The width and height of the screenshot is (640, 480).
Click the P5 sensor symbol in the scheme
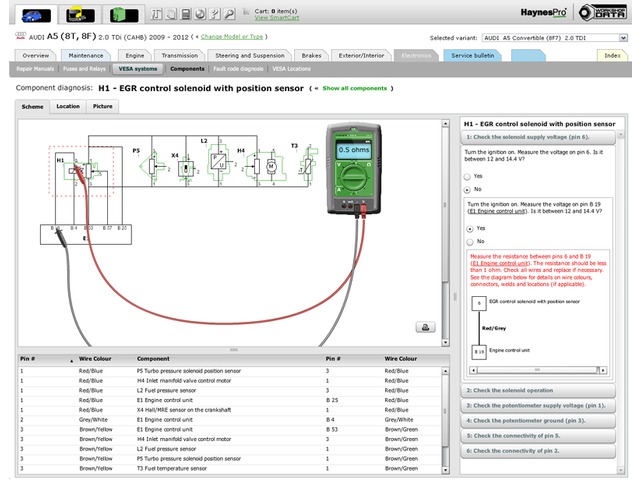tap(152, 167)
